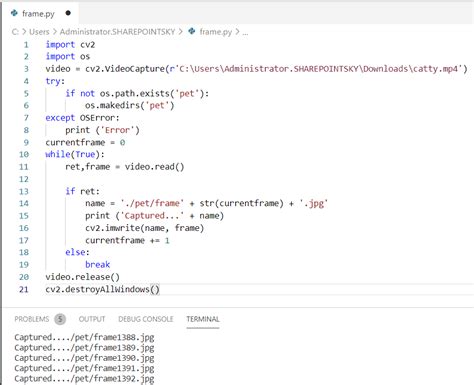Click the 'video.release()' line
The height and width of the screenshot is (385, 474).
82,277
